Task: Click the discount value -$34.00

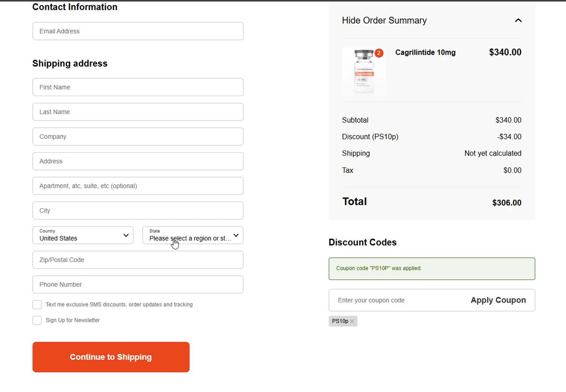Action: (x=509, y=137)
